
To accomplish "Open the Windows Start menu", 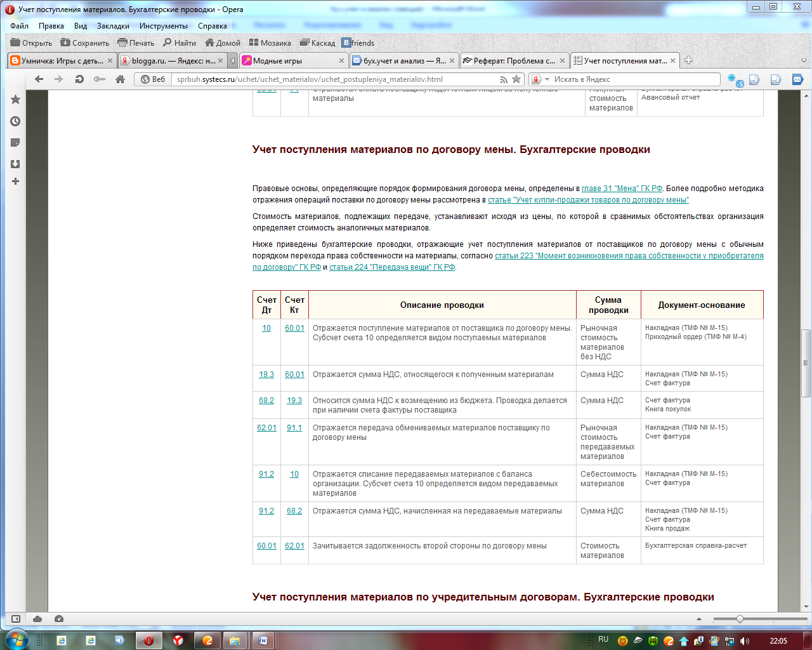I will coord(16,640).
